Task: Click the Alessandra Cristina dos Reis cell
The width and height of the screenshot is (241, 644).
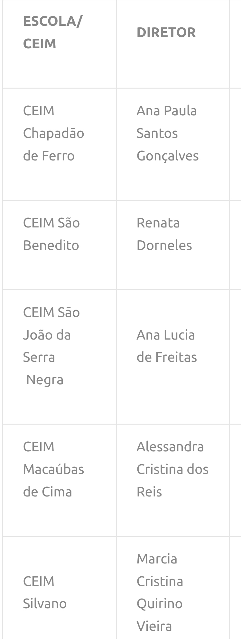Action: pos(172,469)
